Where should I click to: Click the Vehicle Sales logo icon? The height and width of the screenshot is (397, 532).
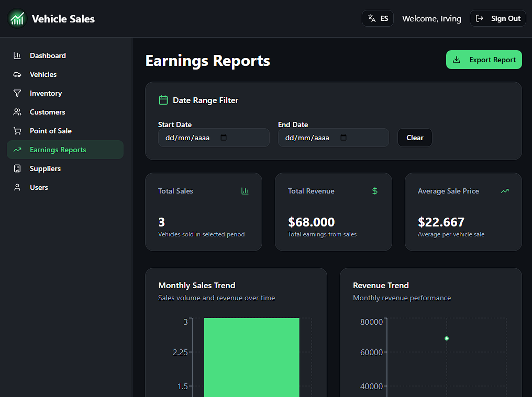(x=17, y=19)
